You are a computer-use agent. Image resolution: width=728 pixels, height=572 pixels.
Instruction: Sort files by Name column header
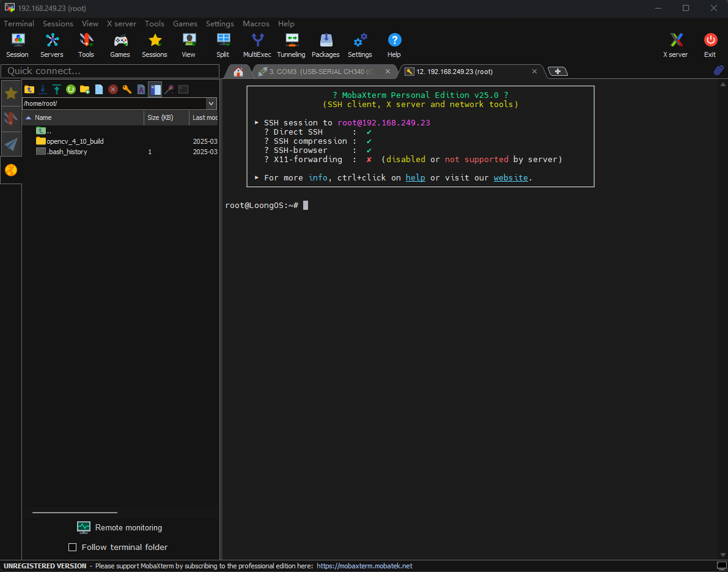click(x=84, y=117)
